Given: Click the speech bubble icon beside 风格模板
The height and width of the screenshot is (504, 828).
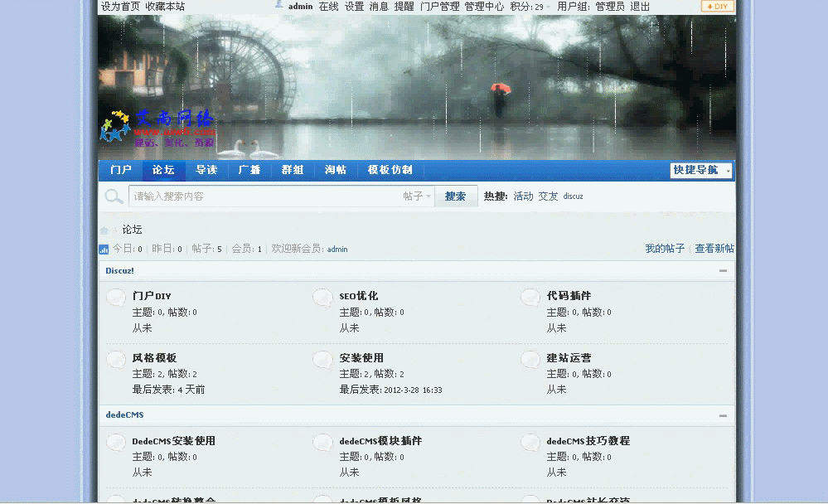Looking at the screenshot, I should click(116, 360).
